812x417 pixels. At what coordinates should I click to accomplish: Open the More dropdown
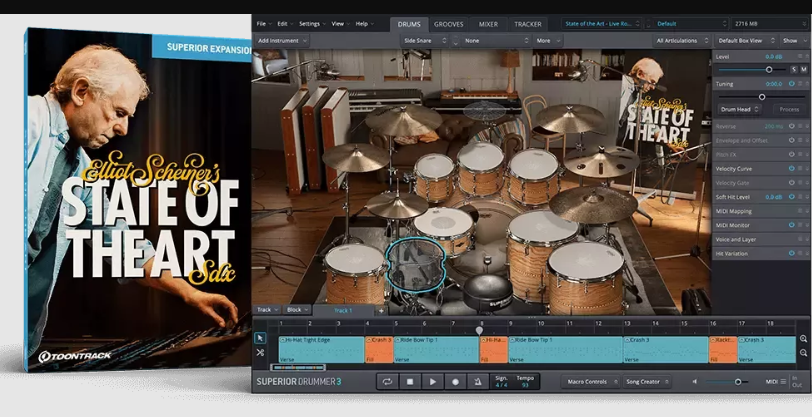548,40
